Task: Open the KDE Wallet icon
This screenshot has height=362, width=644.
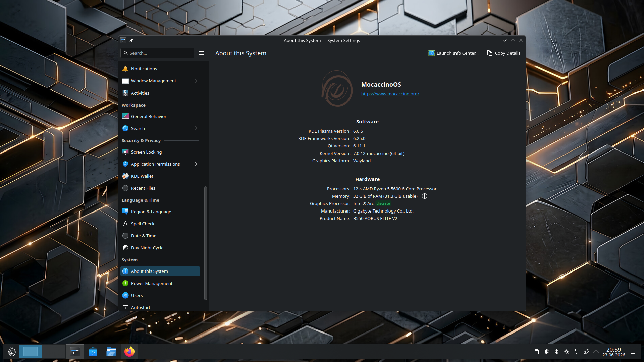Action: pos(125,176)
